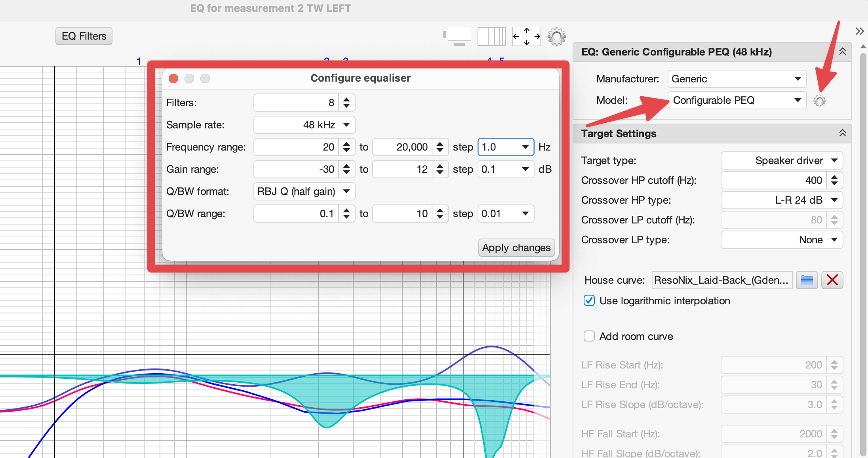This screenshot has width=868, height=458.
Task: Click the EQ Filters button
Action: click(84, 36)
